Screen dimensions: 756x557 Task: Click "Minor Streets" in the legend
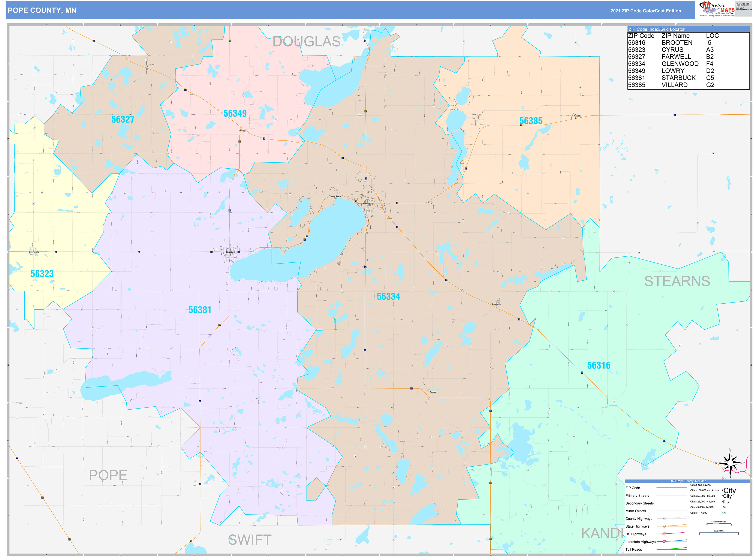coord(636,511)
